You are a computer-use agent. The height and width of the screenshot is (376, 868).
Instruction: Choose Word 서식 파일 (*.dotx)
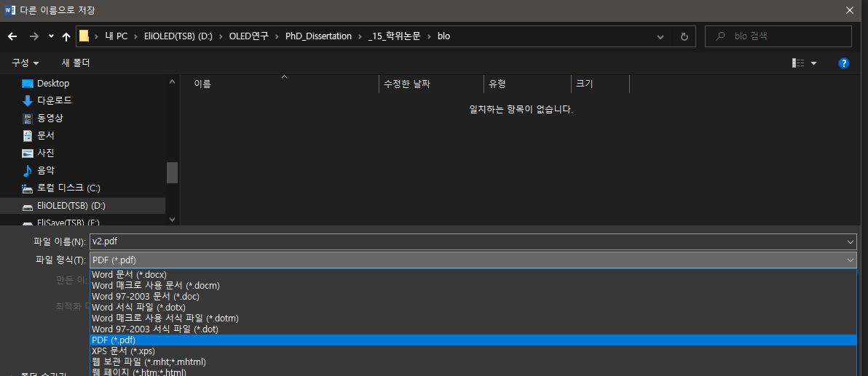pyautogui.click(x=473, y=307)
